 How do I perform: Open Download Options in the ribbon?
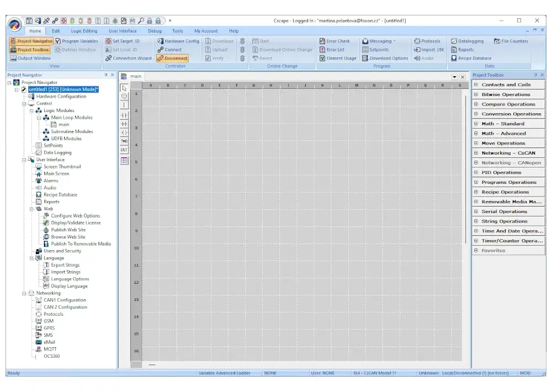point(385,58)
